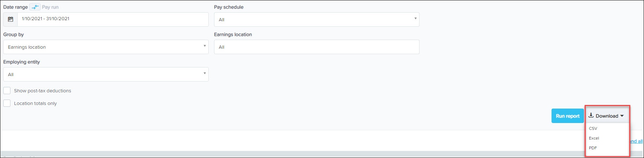The height and width of the screenshot is (158, 644).
Task: Click the swap icon between Date range and Pay run
Action: point(35,7)
